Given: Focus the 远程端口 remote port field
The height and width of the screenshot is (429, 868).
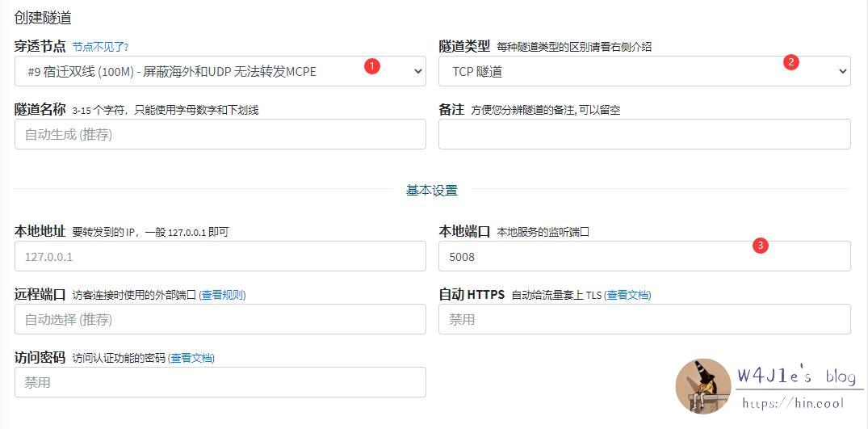Looking at the screenshot, I should tap(220, 319).
